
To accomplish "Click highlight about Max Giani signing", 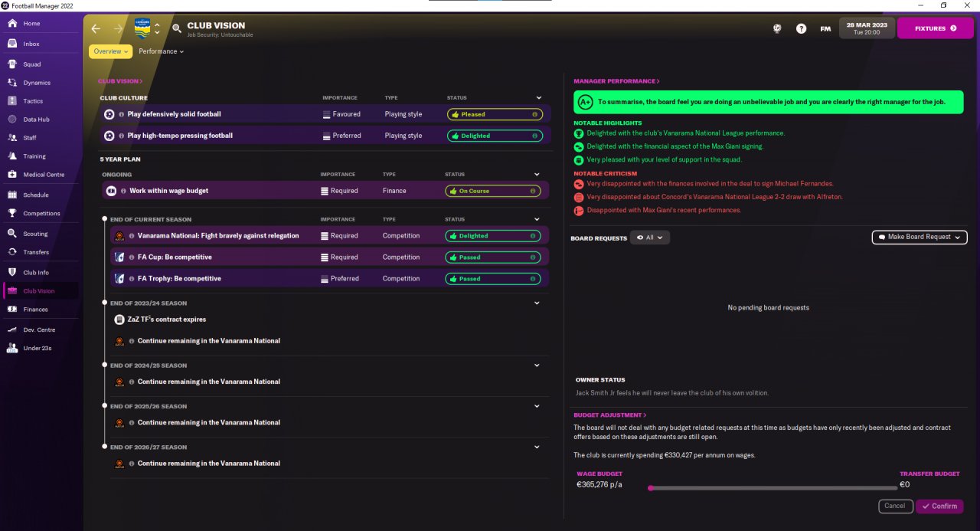I will tap(675, 146).
